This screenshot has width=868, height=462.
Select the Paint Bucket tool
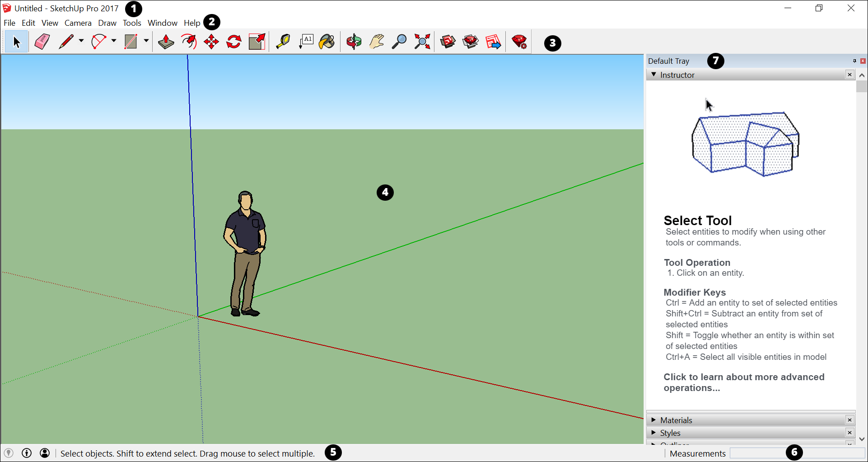[x=327, y=42]
